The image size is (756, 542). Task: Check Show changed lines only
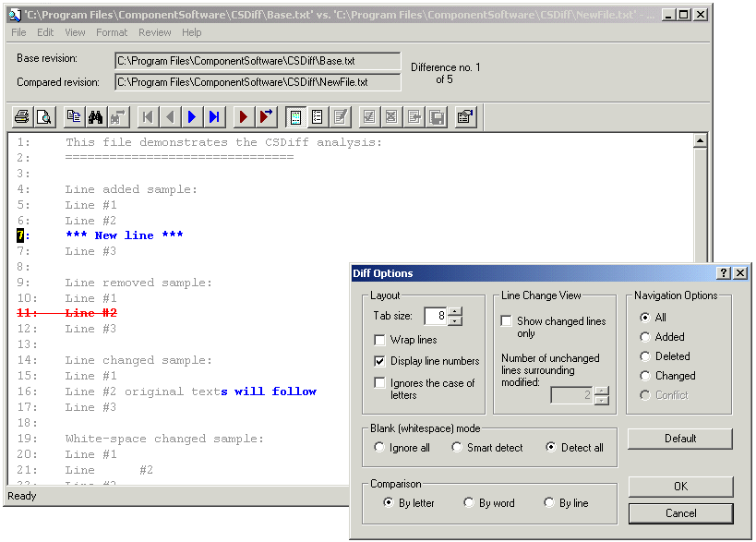(x=506, y=321)
